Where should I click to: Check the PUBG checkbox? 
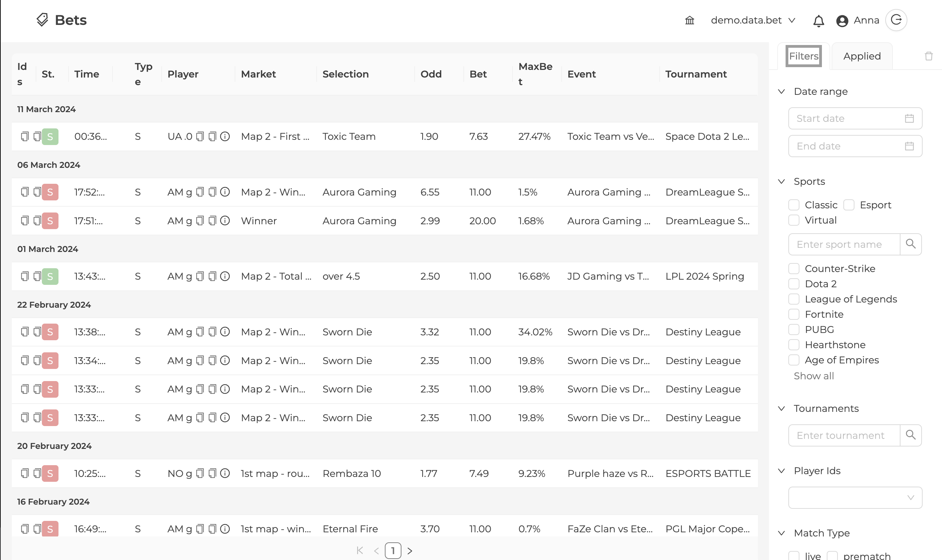(x=794, y=329)
